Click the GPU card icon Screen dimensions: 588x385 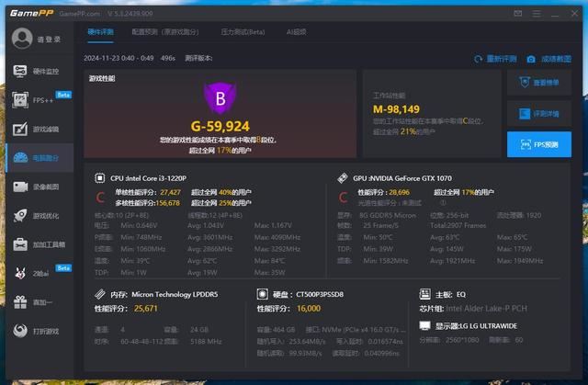click(343, 177)
